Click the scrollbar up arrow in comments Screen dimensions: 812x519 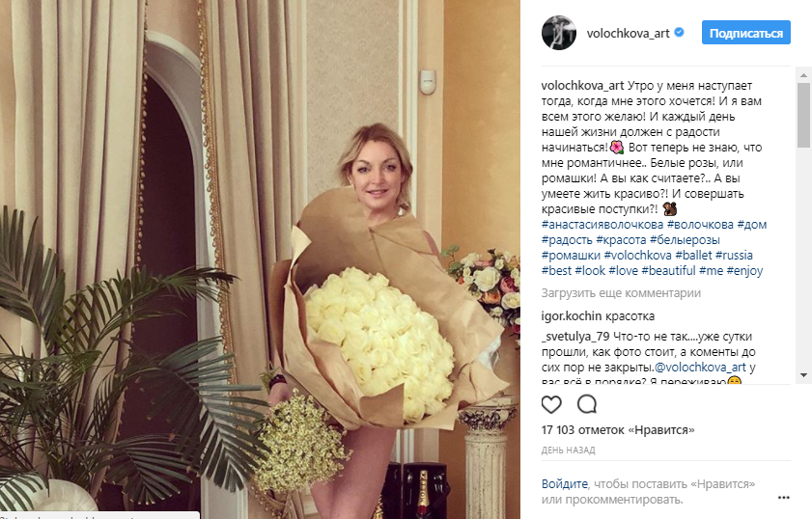[x=803, y=75]
